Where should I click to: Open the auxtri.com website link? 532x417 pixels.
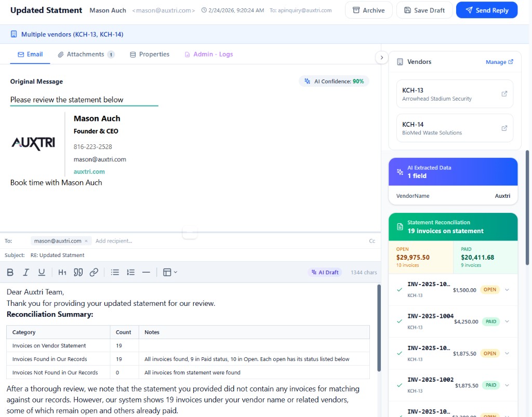click(x=89, y=171)
